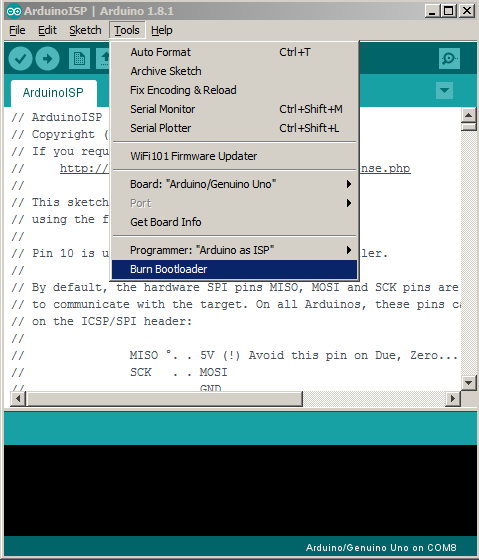Open the File menu
The height and width of the screenshot is (560, 479).
(x=17, y=30)
